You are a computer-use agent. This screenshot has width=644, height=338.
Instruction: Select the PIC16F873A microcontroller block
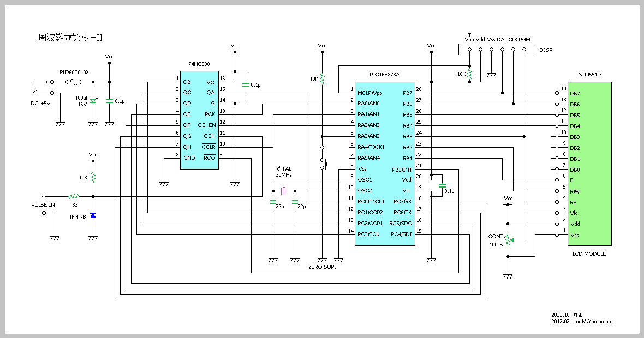(x=385, y=164)
